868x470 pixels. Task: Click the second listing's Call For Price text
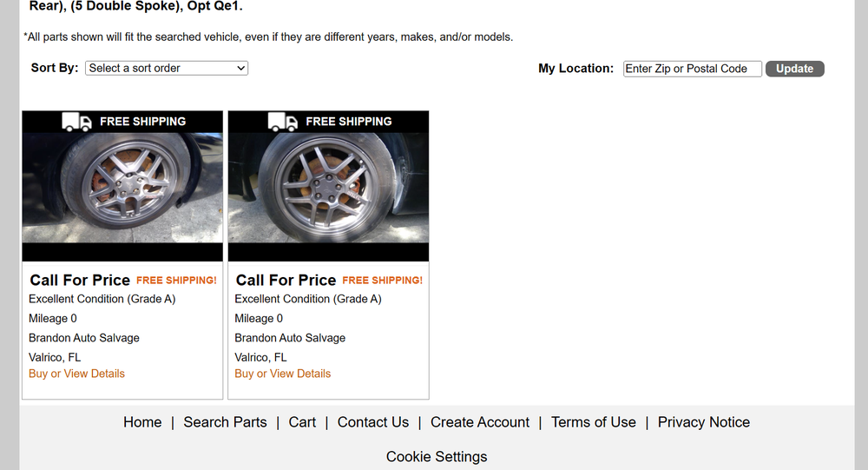point(286,280)
